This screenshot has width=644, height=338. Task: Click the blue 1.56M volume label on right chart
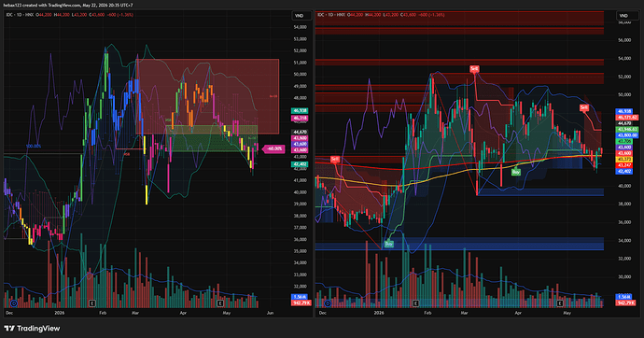pos(624,297)
